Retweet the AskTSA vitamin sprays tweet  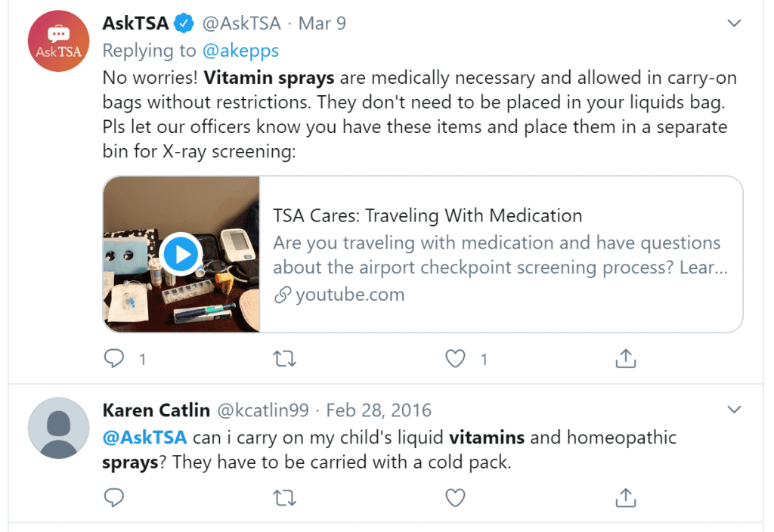click(284, 358)
